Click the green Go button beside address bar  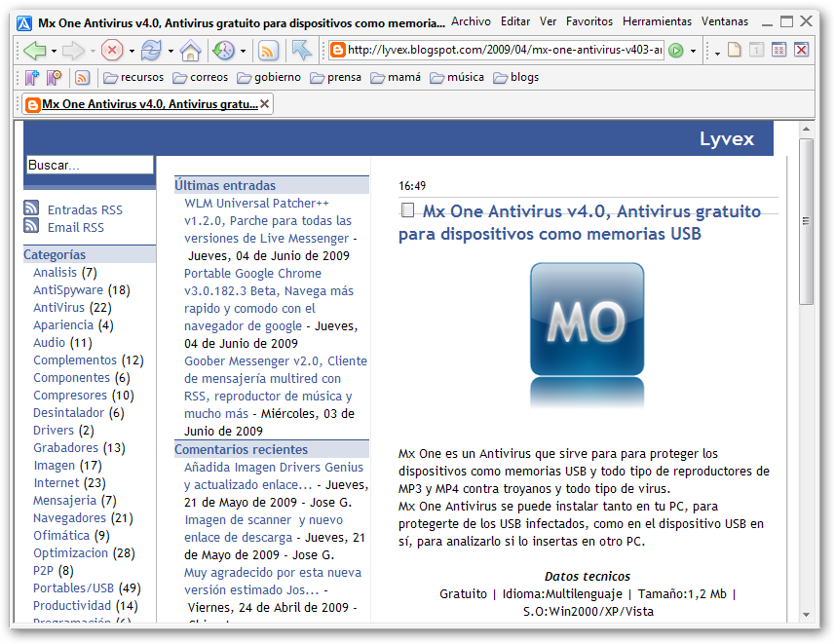pos(675,51)
